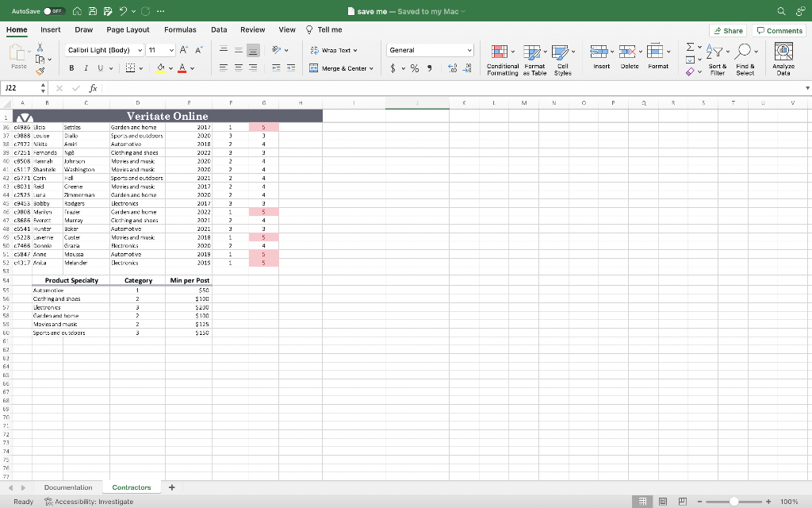Viewport: 812px width, 508px height.
Task: Decrease font size with smaller A
Action: [199, 50]
